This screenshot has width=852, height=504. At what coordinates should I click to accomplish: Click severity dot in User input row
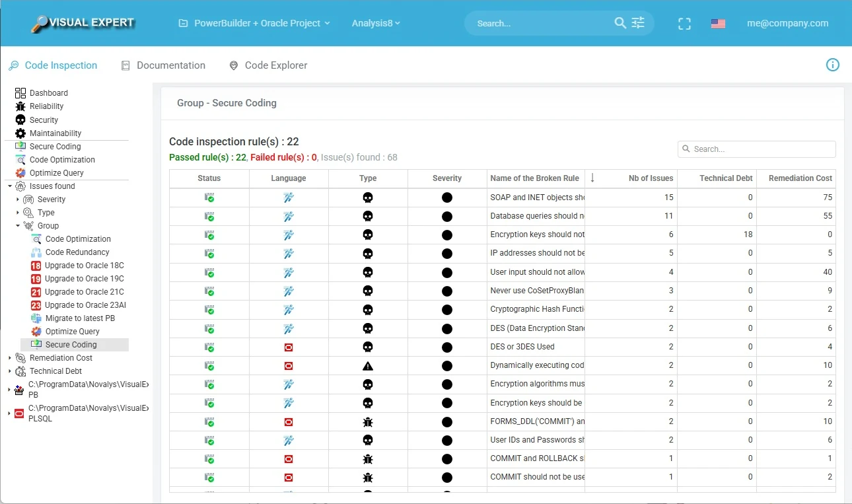click(447, 272)
